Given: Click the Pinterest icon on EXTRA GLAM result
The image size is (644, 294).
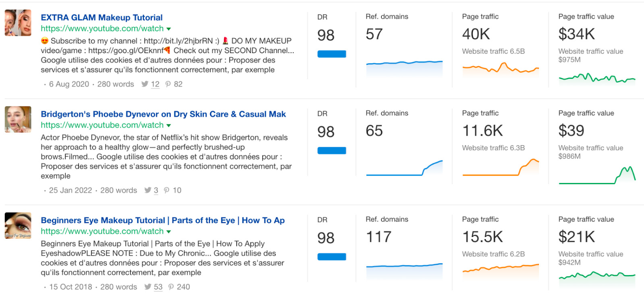Looking at the screenshot, I should pos(168,84).
